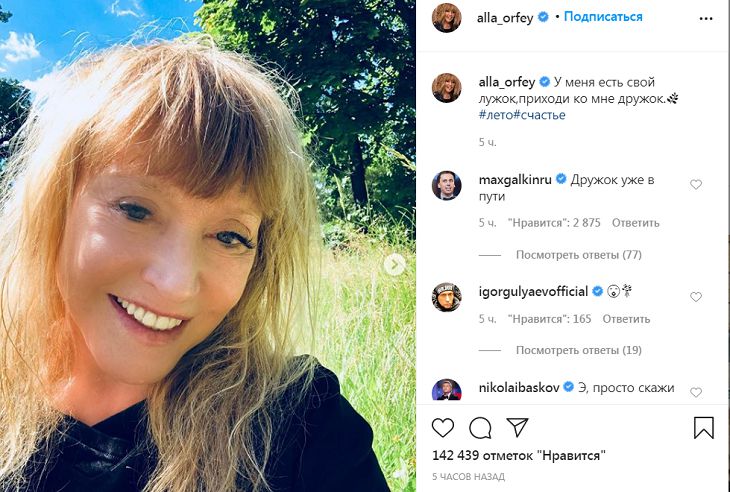
Task: Like igorgulyaevofficial's comment heart
Action: pos(696,297)
